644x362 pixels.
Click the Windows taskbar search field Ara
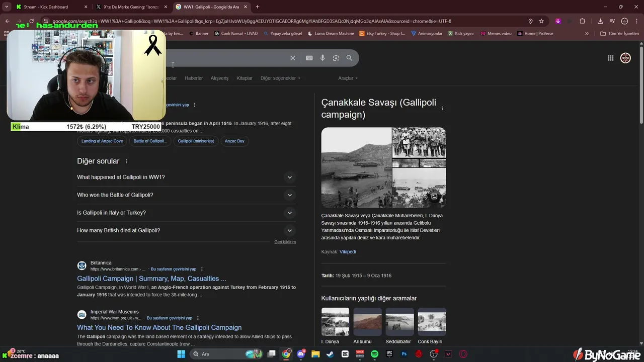pyautogui.click(x=226, y=354)
